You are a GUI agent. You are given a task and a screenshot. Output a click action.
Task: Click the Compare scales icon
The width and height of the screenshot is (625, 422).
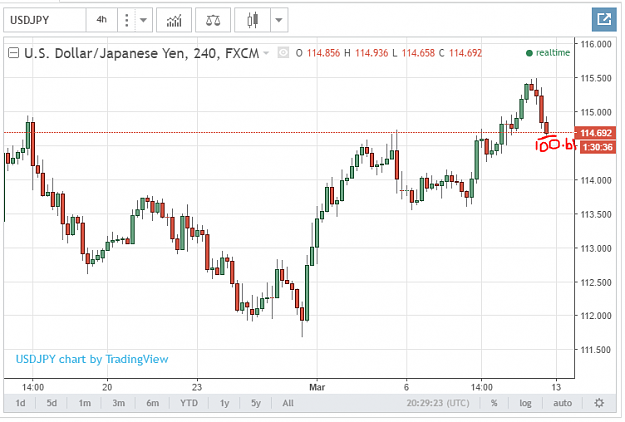213,20
